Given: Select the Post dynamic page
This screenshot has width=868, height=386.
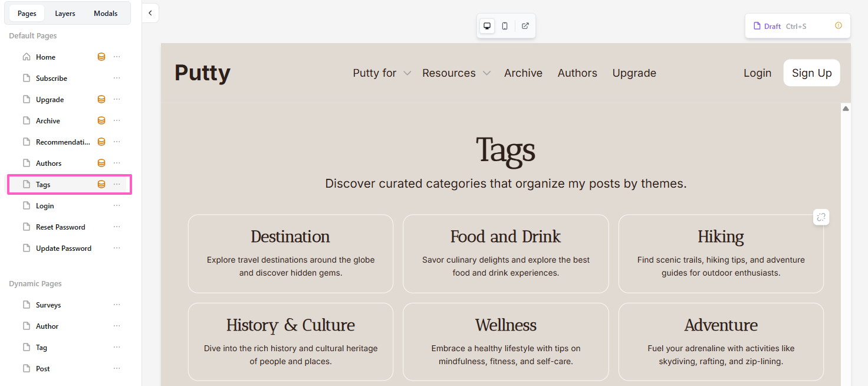Looking at the screenshot, I should 42,369.
